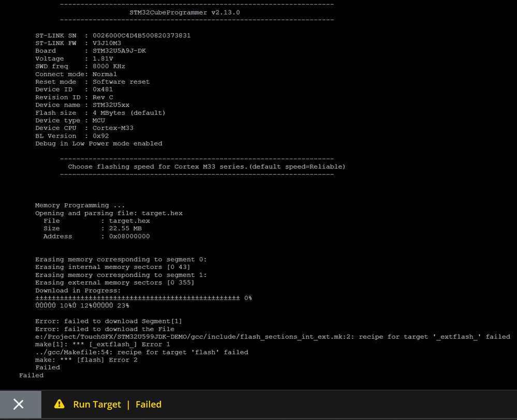Click 'Error: failed to download Segment[1]' line
Viewport: 517px width, 420px height.
109,321
